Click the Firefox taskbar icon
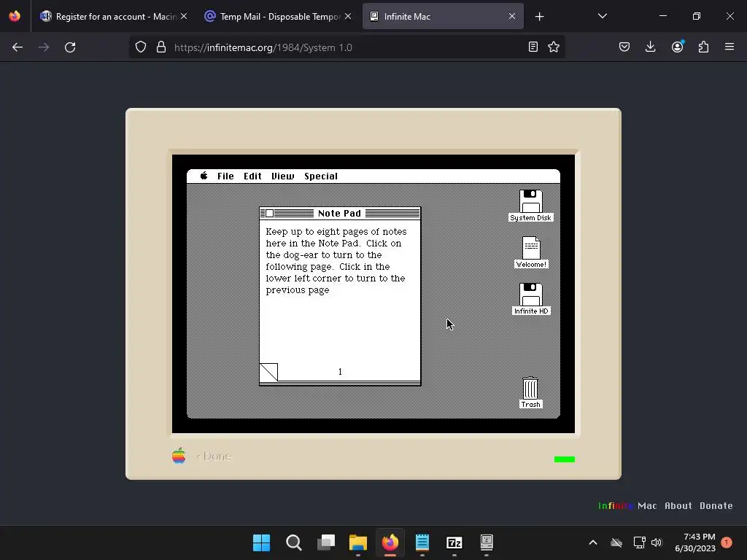Screen dimensions: 747x560 [x=390, y=542]
